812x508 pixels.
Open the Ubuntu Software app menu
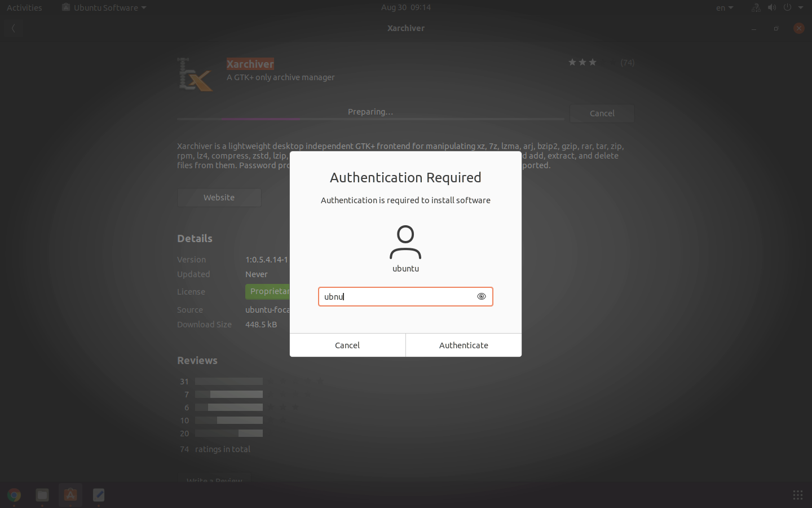click(x=104, y=7)
